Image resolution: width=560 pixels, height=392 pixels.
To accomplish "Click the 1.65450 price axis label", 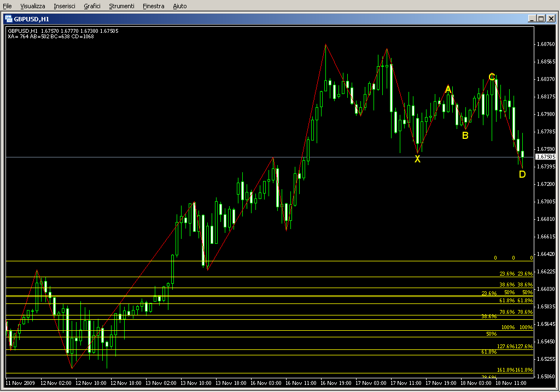I will click(546, 342).
